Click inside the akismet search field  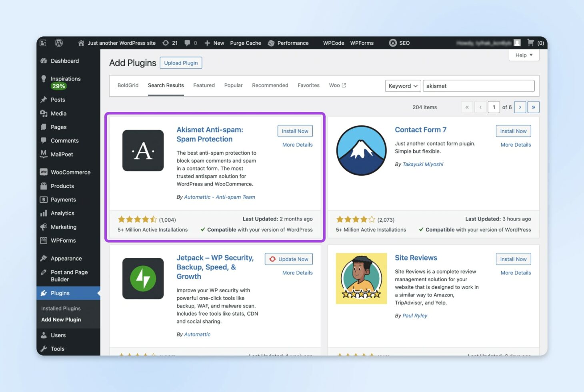[478, 86]
